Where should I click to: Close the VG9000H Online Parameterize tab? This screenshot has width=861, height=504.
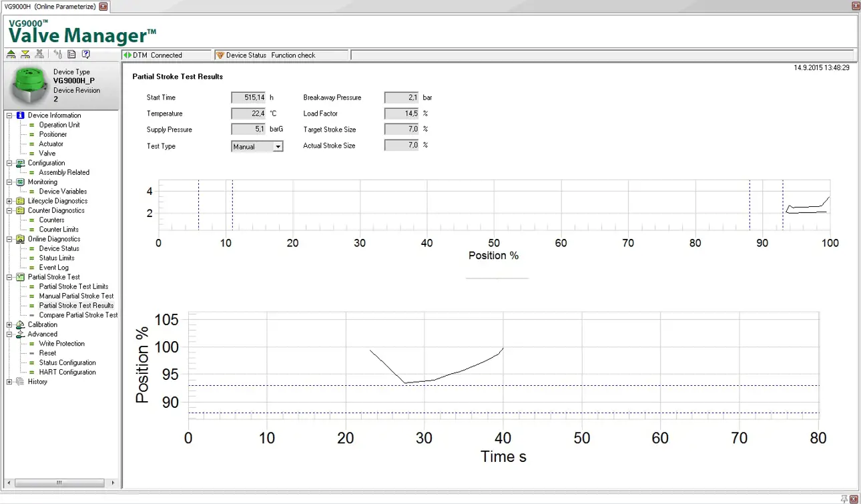[x=103, y=6]
